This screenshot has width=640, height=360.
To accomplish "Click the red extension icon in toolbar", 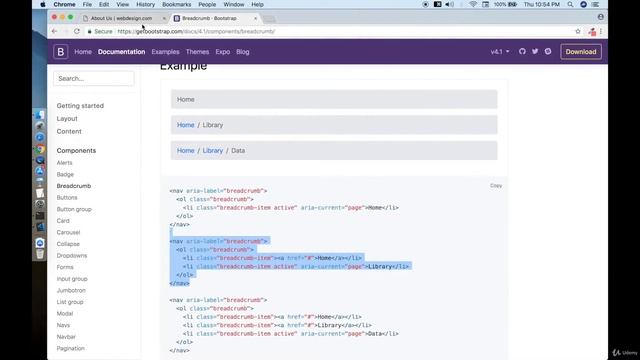I will (x=592, y=32).
